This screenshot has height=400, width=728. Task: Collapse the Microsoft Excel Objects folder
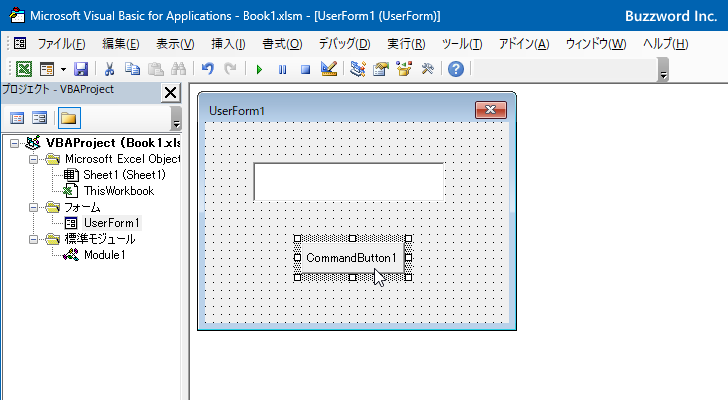[33, 159]
